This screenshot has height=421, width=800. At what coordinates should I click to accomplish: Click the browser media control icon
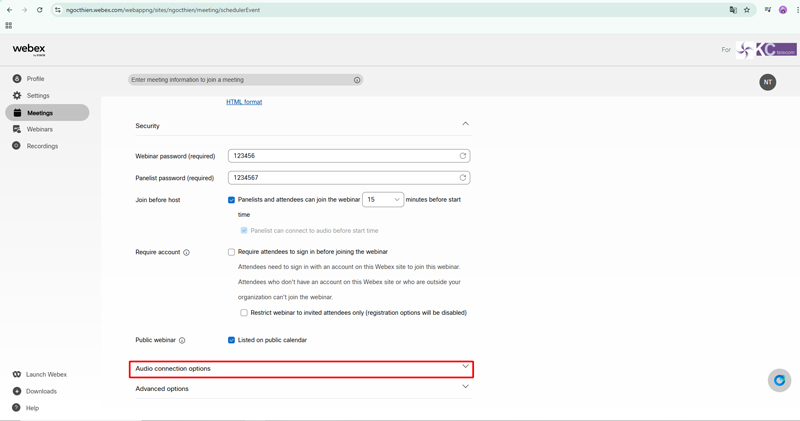(x=767, y=10)
